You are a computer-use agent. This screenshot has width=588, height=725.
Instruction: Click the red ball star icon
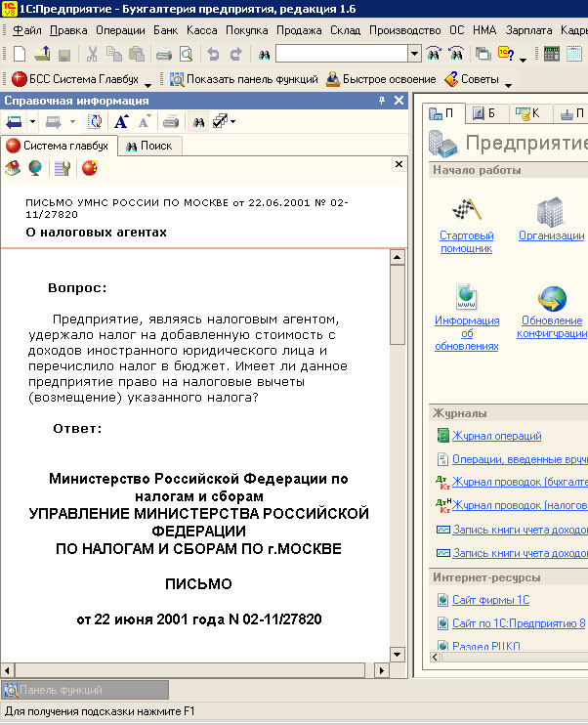tap(90, 168)
